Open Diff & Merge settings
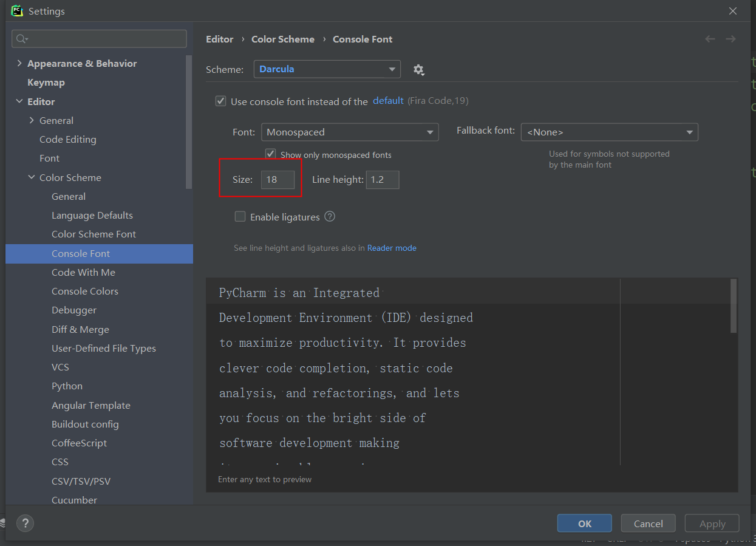Viewport: 756px width, 546px height. pyautogui.click(x=80, y=329)
